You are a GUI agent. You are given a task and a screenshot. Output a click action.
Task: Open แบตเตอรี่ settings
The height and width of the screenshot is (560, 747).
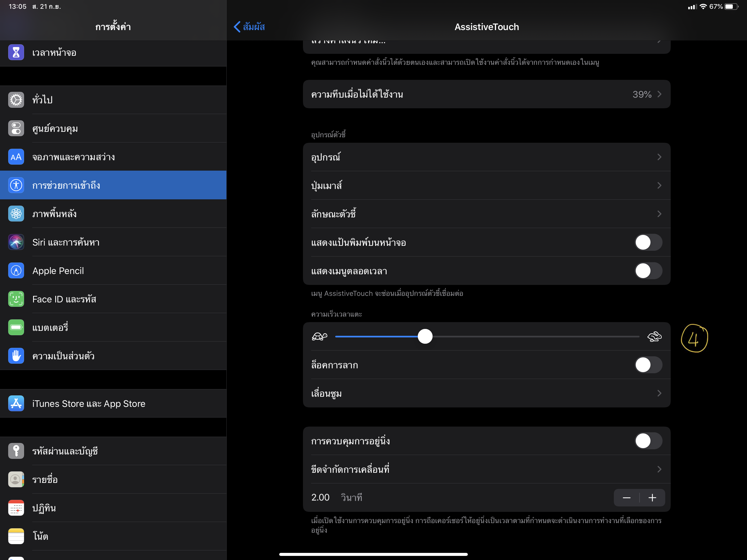point(113,327)
